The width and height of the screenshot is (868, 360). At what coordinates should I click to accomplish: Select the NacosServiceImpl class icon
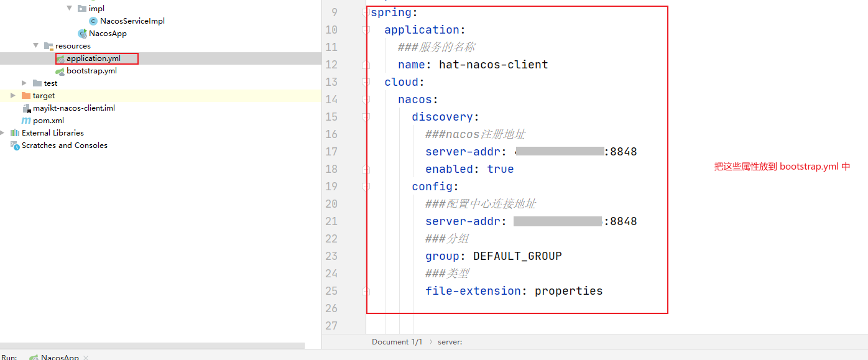[x=92, y=21]
